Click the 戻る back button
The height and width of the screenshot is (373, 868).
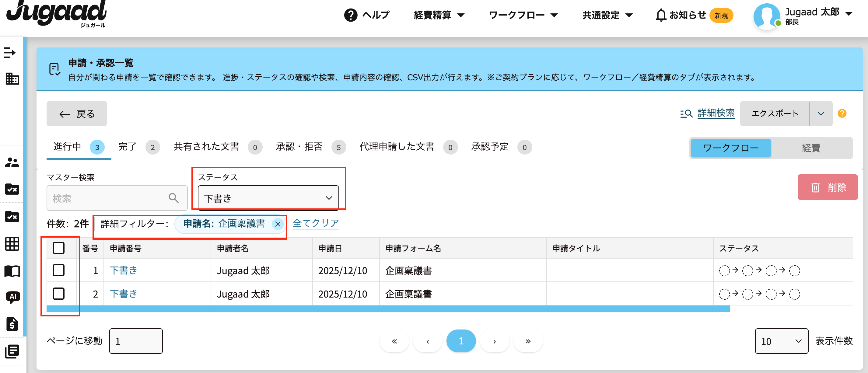point(77,114)
